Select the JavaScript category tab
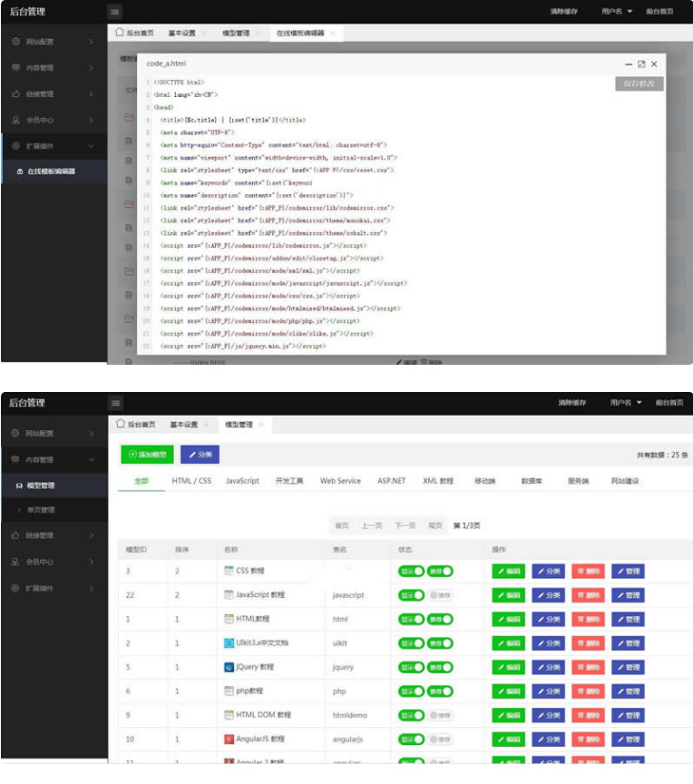Screen dimensions: 693x784 click(242, 481)
